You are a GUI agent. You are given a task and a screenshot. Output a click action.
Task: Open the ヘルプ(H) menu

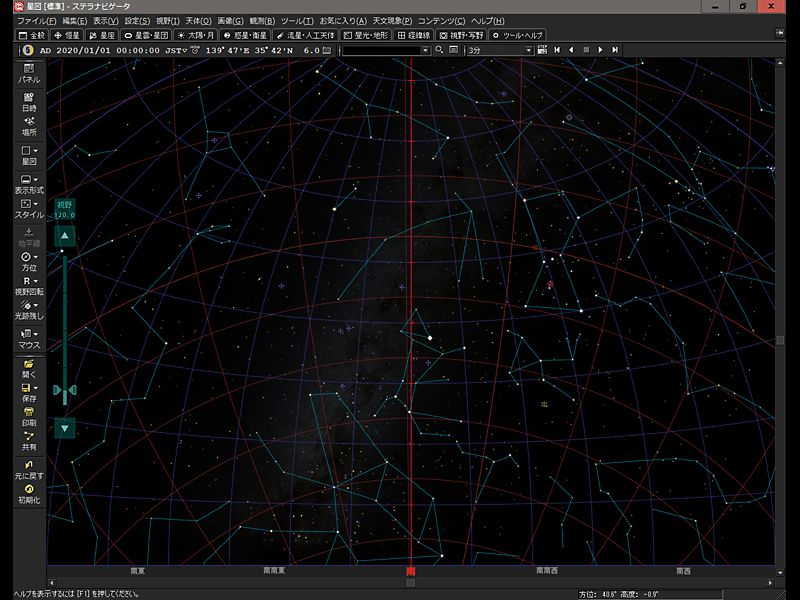pos(487,21)
